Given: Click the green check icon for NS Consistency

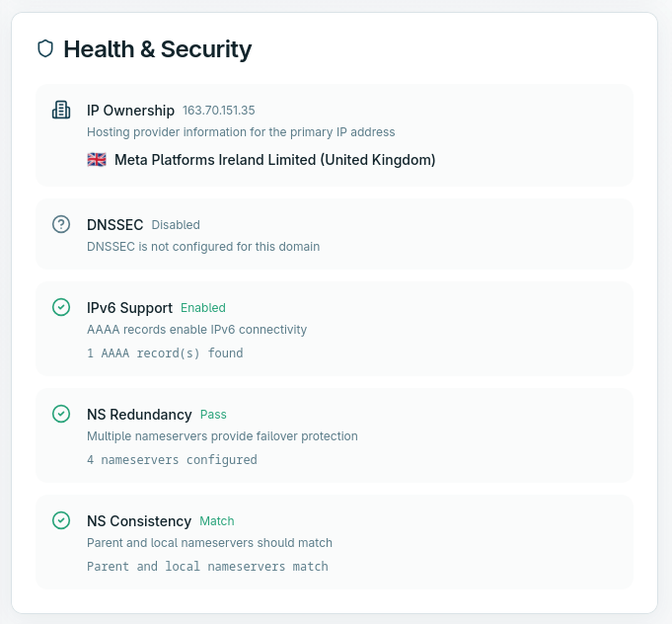Looking at the screenshot, I should [x=61, y=520].
